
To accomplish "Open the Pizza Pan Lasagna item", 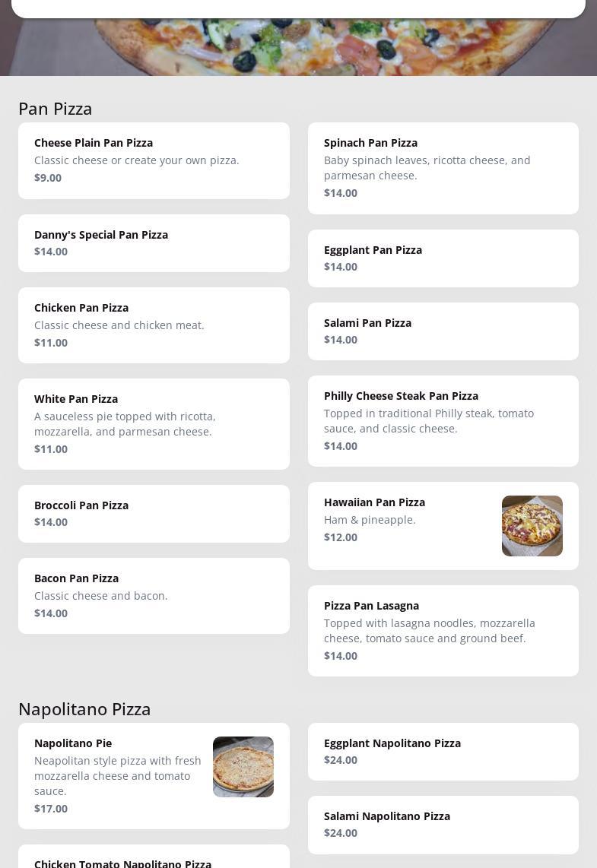I will (443, 630).
